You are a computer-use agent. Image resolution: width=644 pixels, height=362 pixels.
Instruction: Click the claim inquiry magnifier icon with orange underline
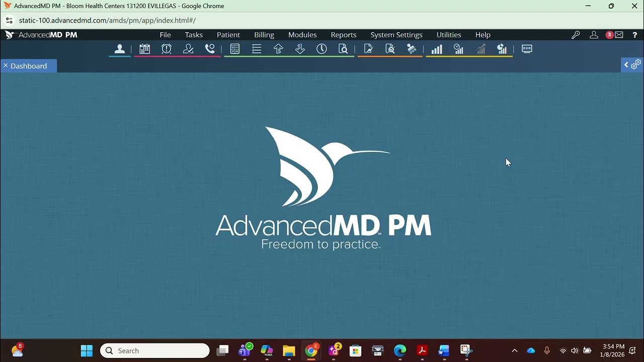(x=390, y=49)
